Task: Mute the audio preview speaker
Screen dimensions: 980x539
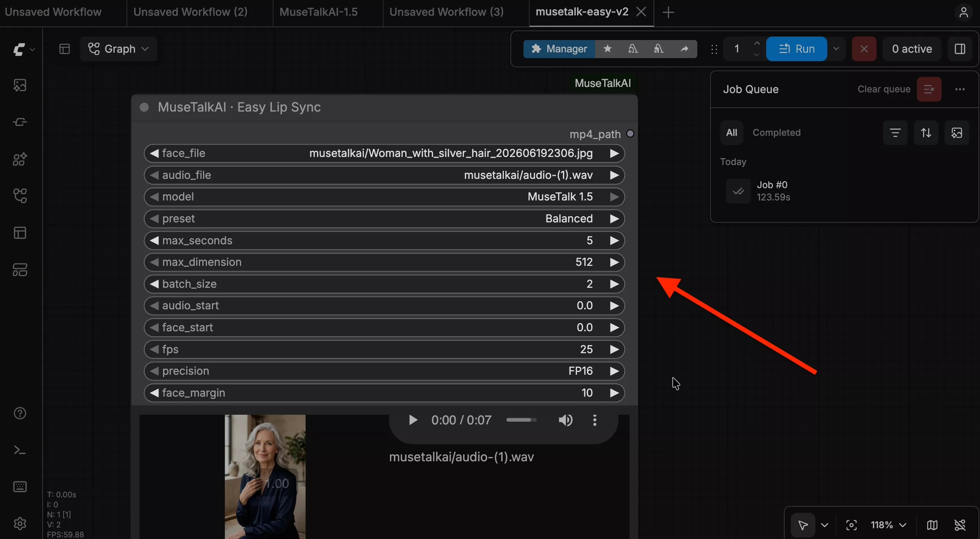Action: coord(565,420)
